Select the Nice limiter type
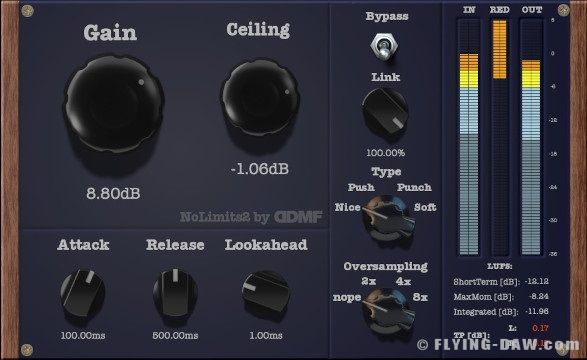Image resolution: width=587 pixels, height=360 pixels. 347,207
